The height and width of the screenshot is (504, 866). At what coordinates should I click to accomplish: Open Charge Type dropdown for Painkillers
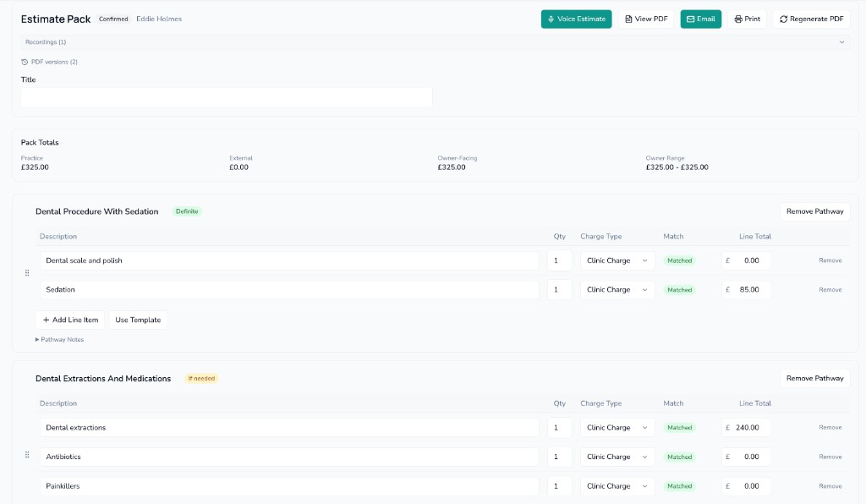(x=617, y=486)
